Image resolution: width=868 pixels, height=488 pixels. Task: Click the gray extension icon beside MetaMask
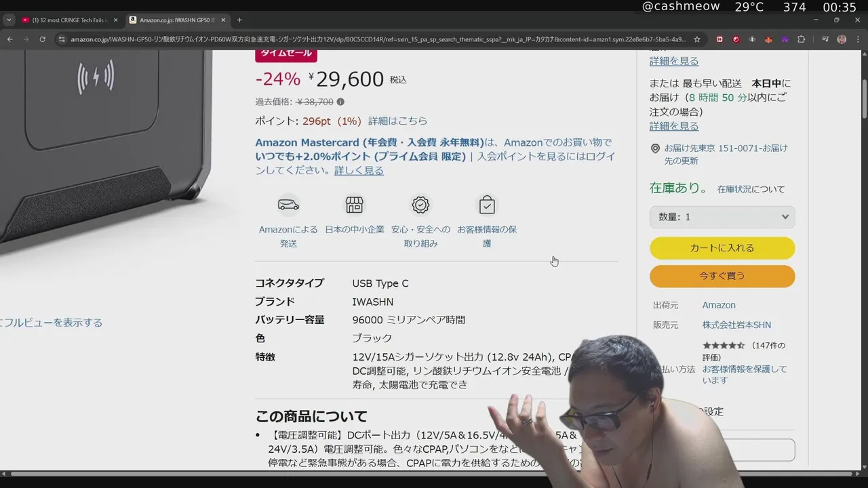(752, 39)
